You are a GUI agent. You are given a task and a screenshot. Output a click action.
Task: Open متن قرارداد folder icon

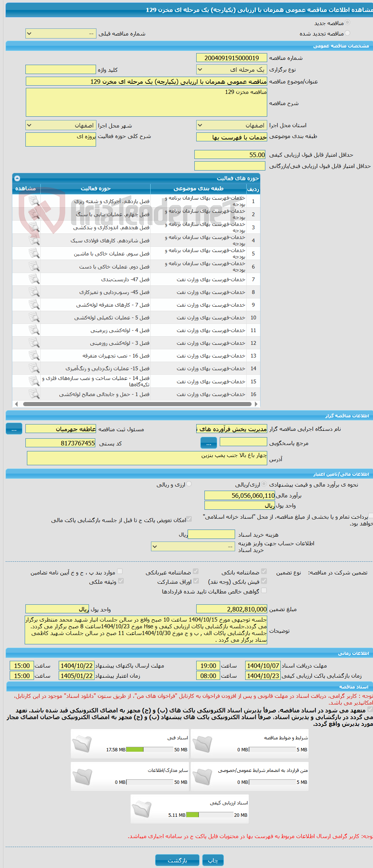click(x=202, y=776)
